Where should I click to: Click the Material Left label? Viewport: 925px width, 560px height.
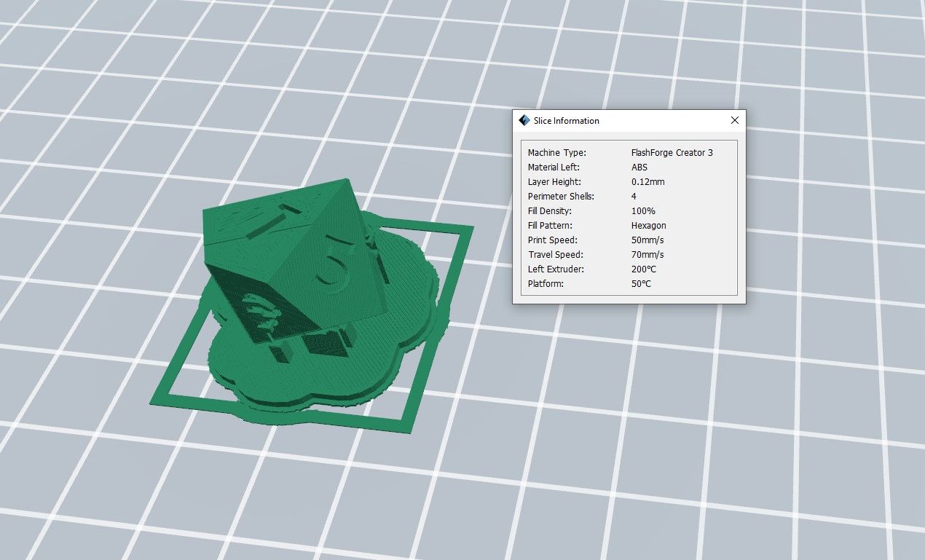(554, 167)
